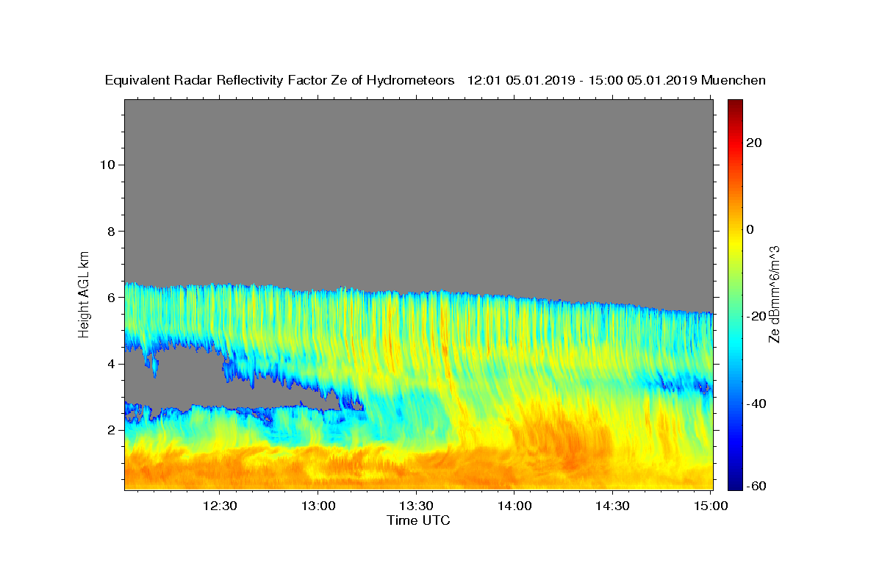
Task: Click the colorbar value '-20'
Action: coord(756,316)
